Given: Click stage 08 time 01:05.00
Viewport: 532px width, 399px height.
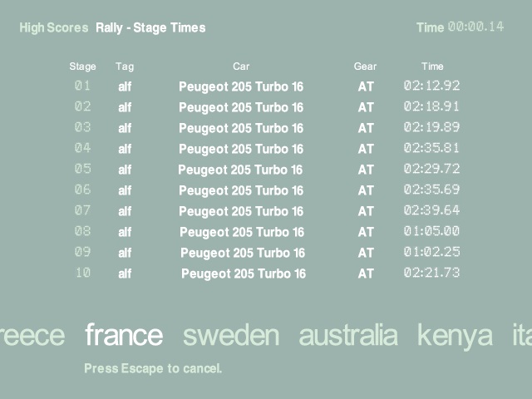Looking at the screenshot, I should [x=431, y=231].
